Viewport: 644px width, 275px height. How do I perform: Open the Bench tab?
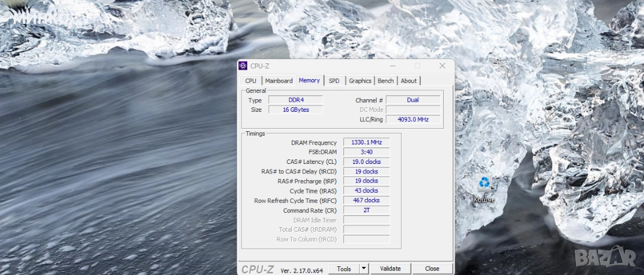pyautogui.click(x=386, y=81)
